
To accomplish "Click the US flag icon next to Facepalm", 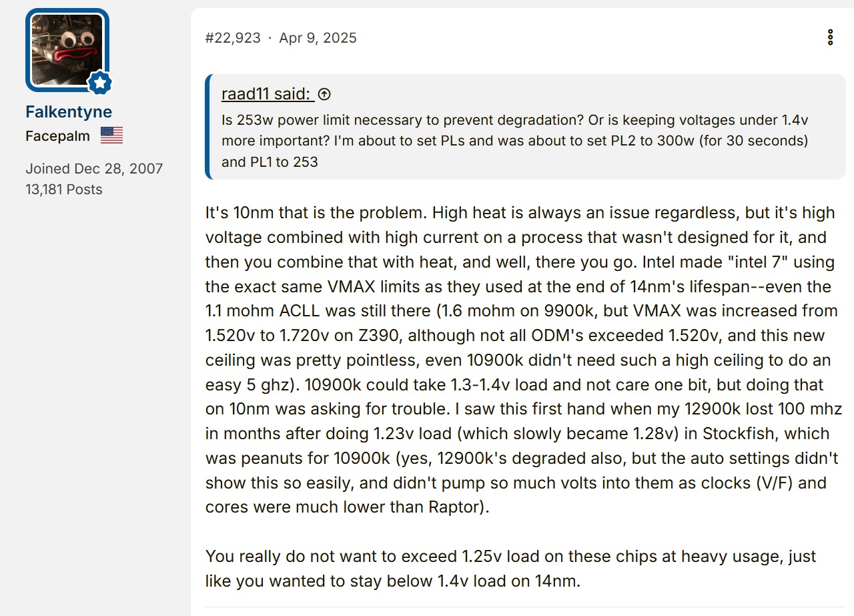I will coord(112,135).
